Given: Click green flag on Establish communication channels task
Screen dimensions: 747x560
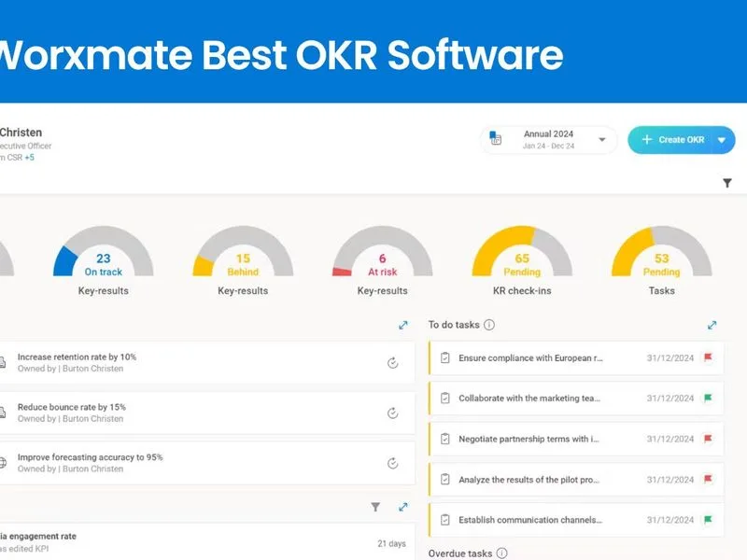Looking at the screenshot, I should [708, 519].
